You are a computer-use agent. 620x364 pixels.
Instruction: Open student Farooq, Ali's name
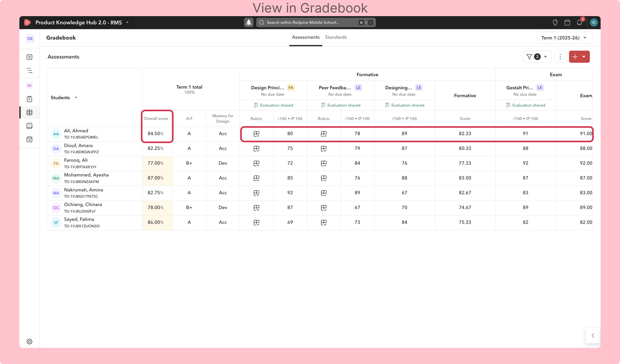(76, 160)
